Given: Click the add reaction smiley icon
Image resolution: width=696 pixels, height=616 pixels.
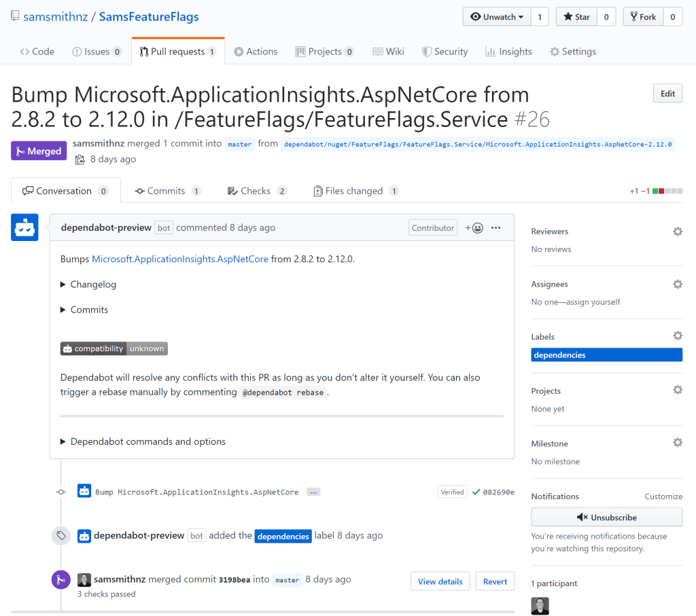Looking at the screenshot, I should click(x=474, y=228).
